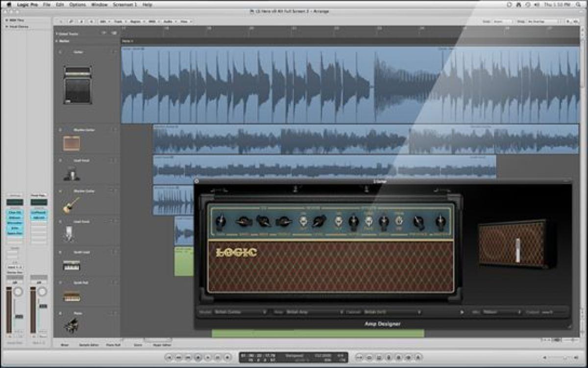The image size is (588, 368).
Task: Open the Cabinet dropdown in Amp Designer
Action: tap(393, 312)
